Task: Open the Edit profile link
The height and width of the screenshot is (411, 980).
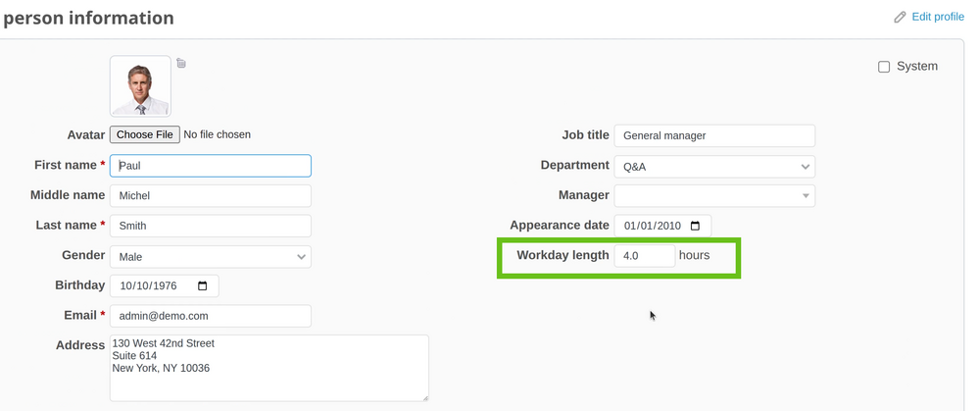Action: tap(938, 17)
